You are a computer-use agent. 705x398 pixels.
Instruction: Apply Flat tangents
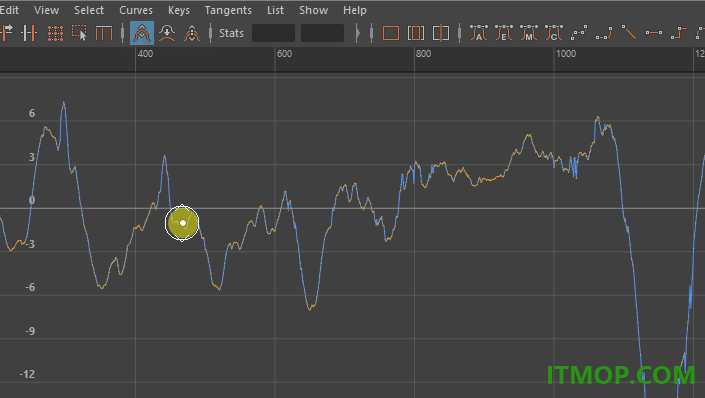[x=654, y=33]
